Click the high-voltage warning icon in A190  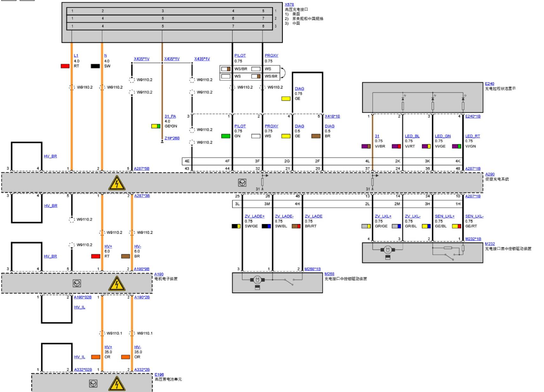tap(117, 283)
